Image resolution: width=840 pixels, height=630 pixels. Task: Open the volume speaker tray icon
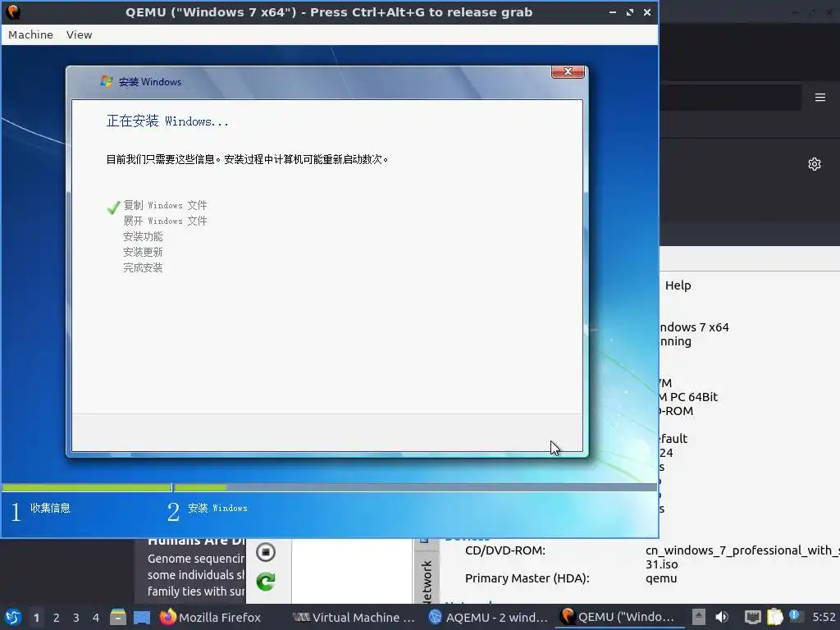click(722, 617)
